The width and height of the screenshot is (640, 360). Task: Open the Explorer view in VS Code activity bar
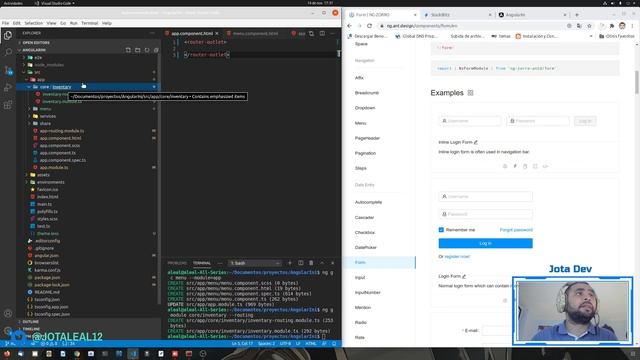(8, 36)
